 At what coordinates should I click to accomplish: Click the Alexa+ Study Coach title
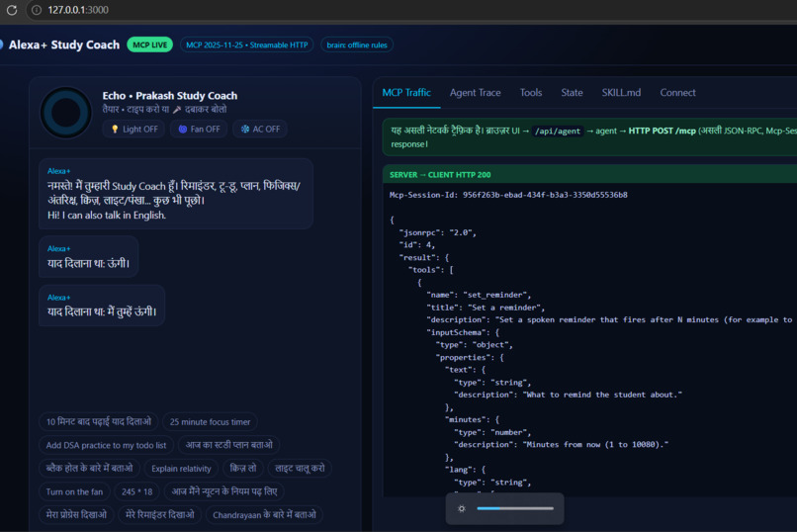[64, 44]
